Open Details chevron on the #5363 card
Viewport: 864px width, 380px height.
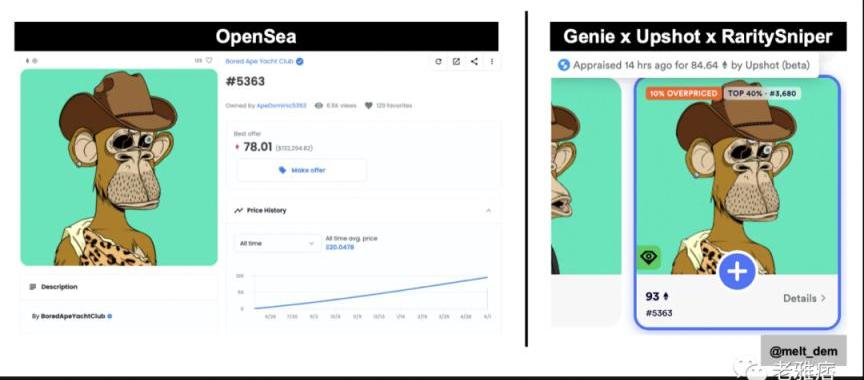[804, 298]
